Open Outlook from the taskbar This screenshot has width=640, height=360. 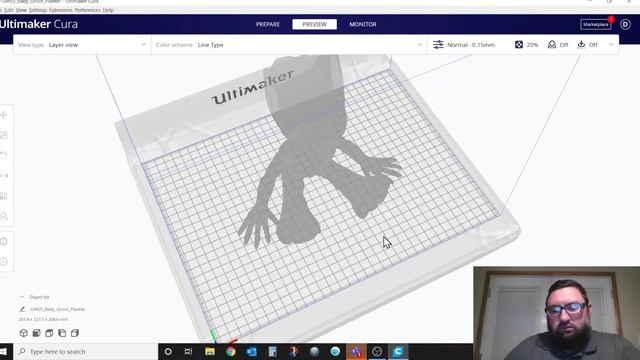tap(251, 351)
